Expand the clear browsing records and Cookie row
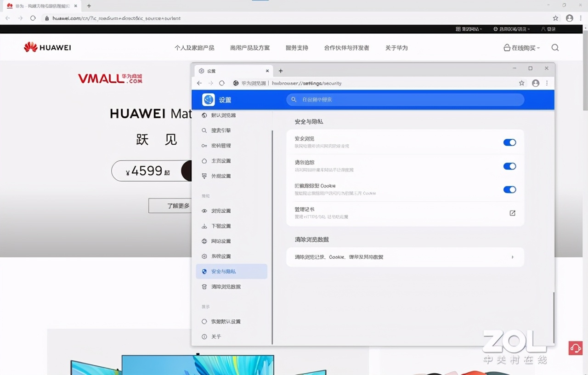Image resolution: width=588 pixels, height=375 pixels. pos(405,257)
